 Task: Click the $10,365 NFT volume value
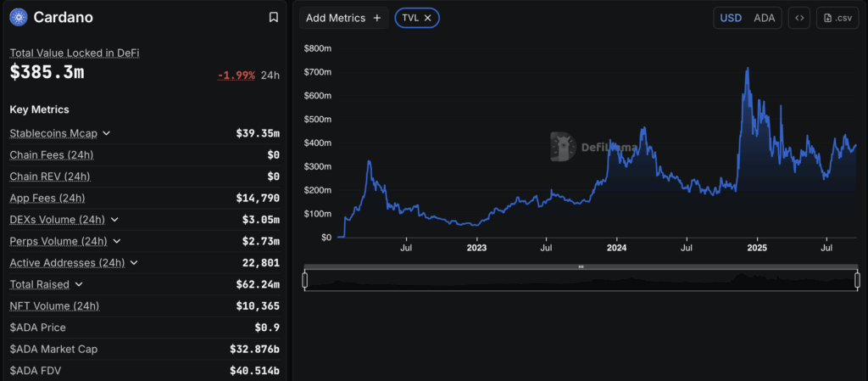[258, 306]
